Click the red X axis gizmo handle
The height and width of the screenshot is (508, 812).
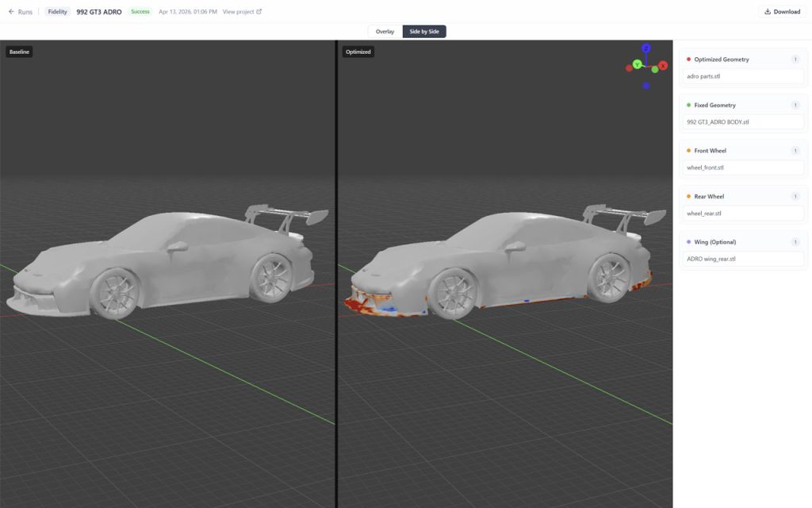[663, 66]
